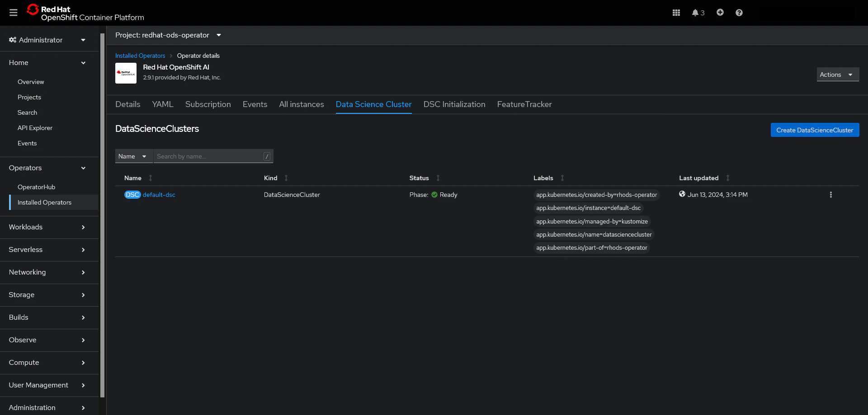Switch to the Subscription tab
868x415 pixels.
[208, 104]
